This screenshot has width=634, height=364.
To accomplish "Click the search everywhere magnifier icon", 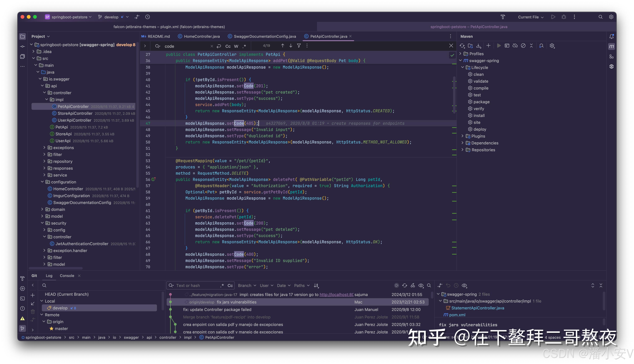I will point(600,17).
